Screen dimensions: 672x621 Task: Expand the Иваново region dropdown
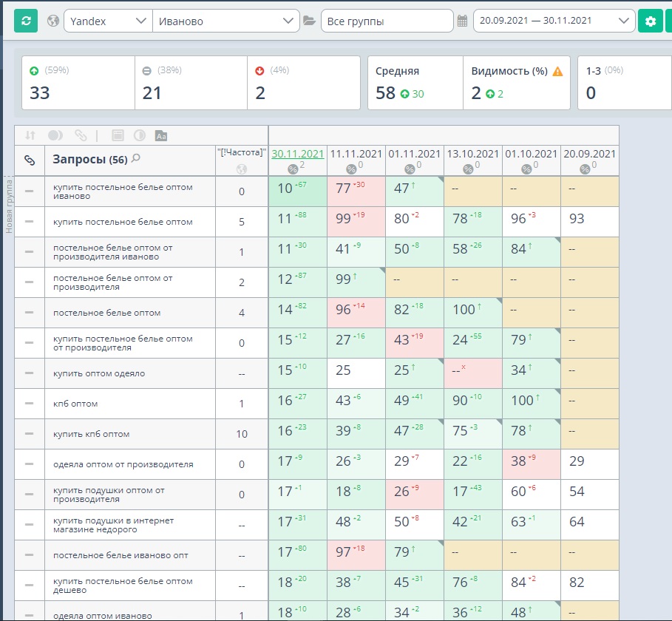click(x=226, y=21)
